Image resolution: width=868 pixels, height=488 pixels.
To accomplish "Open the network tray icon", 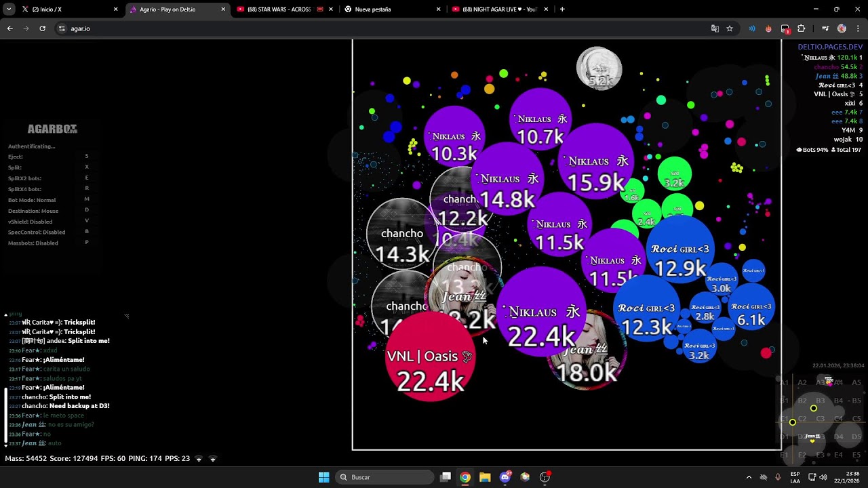I will [x=812, y=477].
